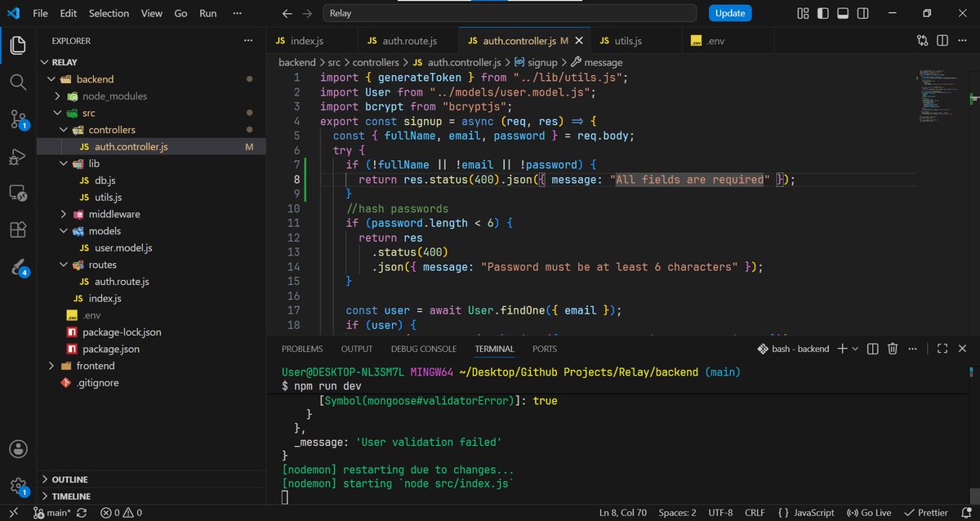The height and width of the screenshot is (521, 980).
Task: Open Remote Explorer view in activity bar
Action: click(x=18, y=194)
